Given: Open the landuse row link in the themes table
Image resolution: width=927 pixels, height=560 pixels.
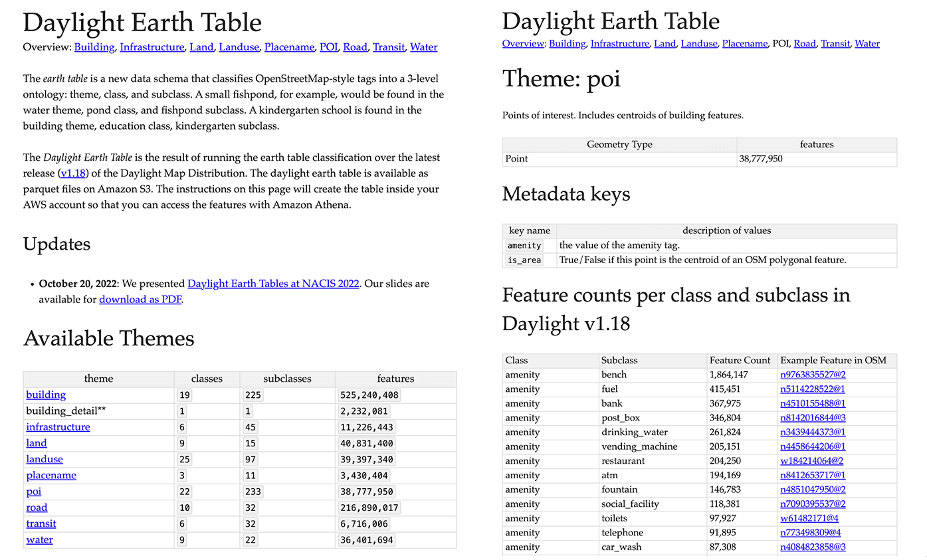Looking at the screenshot, I should (45, 459).
